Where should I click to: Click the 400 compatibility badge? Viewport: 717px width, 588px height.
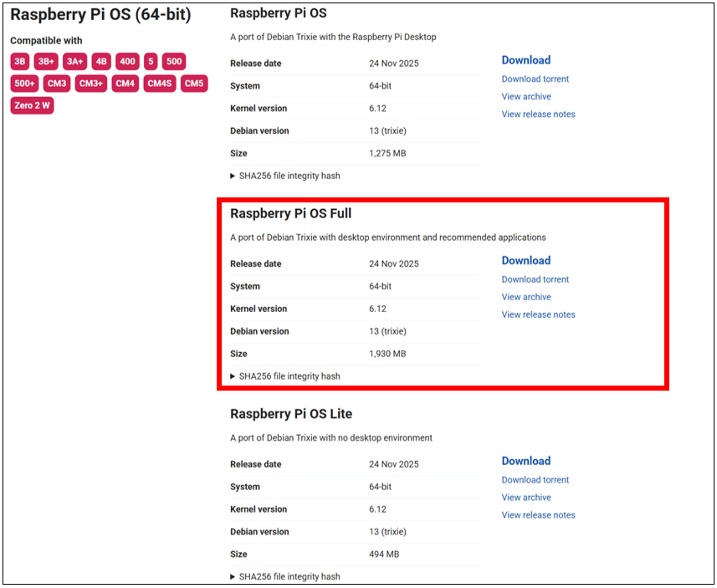click(x=127, y=61)
